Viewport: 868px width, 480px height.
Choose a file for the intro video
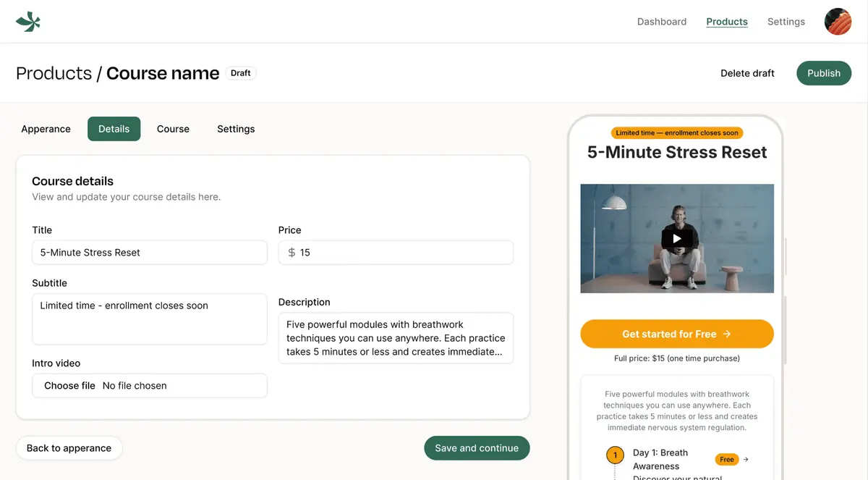tap(67, 385)
